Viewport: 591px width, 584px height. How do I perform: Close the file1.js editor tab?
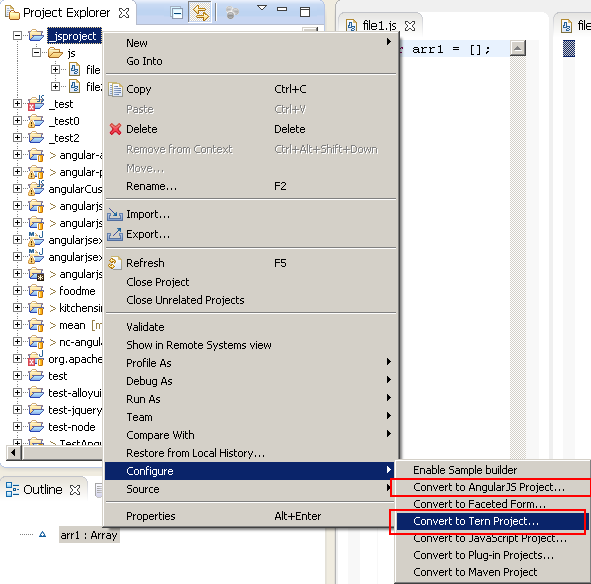click(410, 26)
